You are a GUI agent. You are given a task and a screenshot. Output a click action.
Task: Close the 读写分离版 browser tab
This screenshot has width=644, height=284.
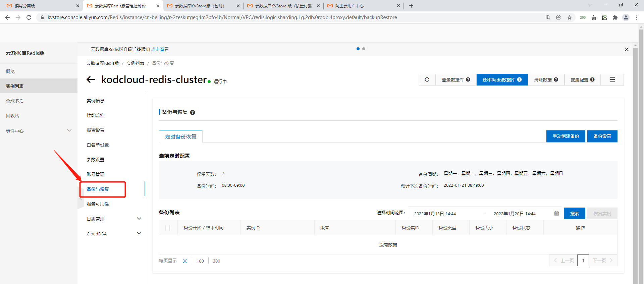pos(78,6)
